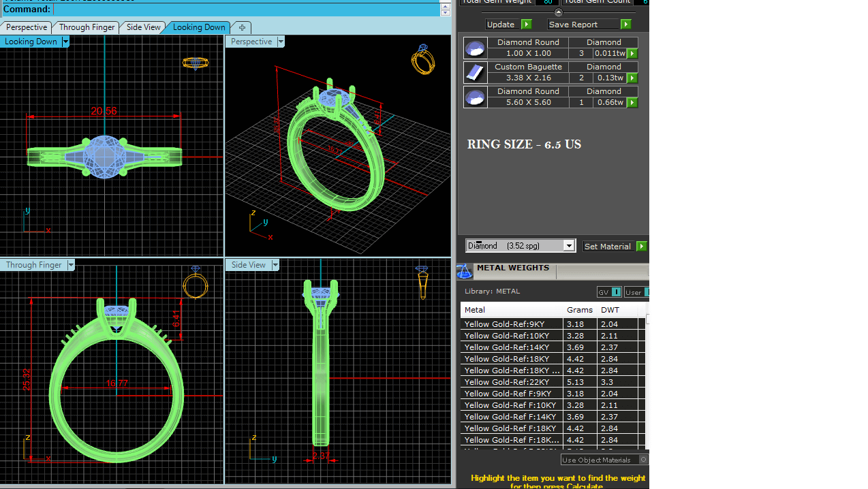Select the 1.00 X 1.00 round diamond thumbnail
This screenshot has height=489, width=868.
point(476,48)
